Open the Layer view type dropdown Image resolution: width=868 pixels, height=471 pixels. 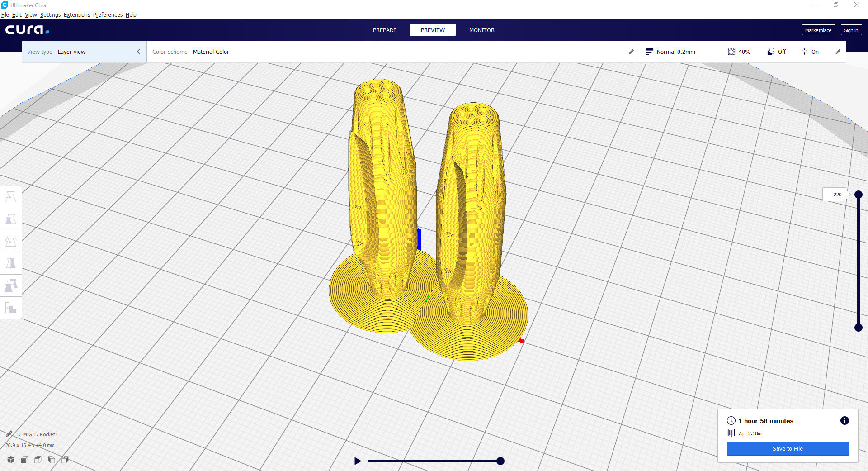(x=84, y=52)
